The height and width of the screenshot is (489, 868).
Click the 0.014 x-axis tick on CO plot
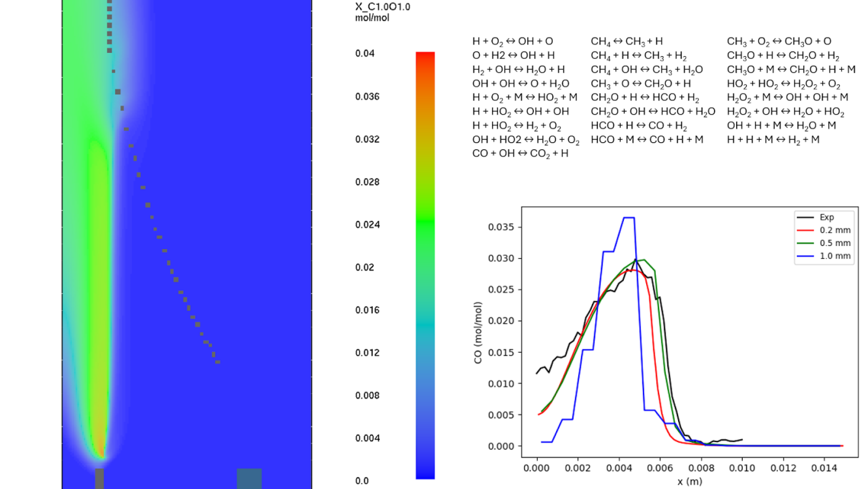tap(824, 467)
